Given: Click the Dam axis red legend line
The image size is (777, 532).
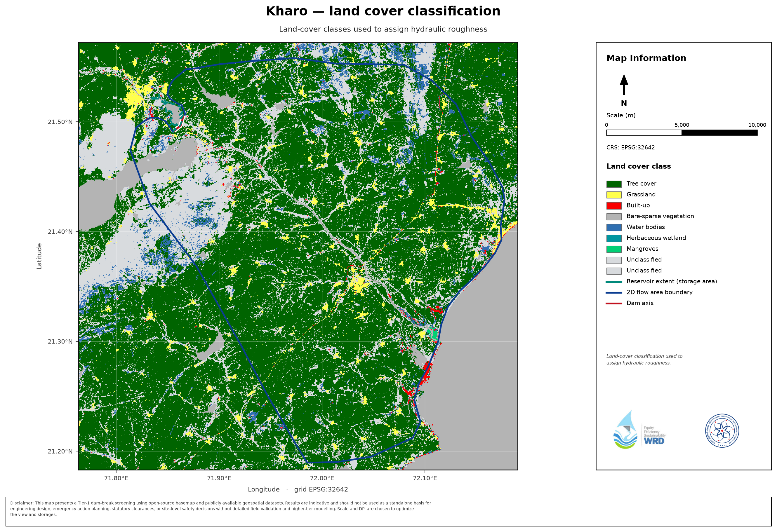Looking at the screenshot, I should 614,303.
